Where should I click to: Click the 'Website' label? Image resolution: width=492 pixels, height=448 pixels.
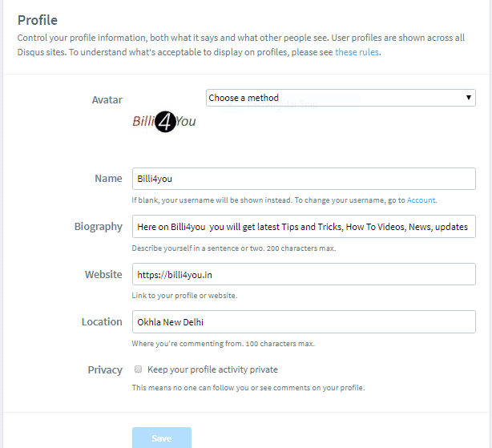(103, 275)
